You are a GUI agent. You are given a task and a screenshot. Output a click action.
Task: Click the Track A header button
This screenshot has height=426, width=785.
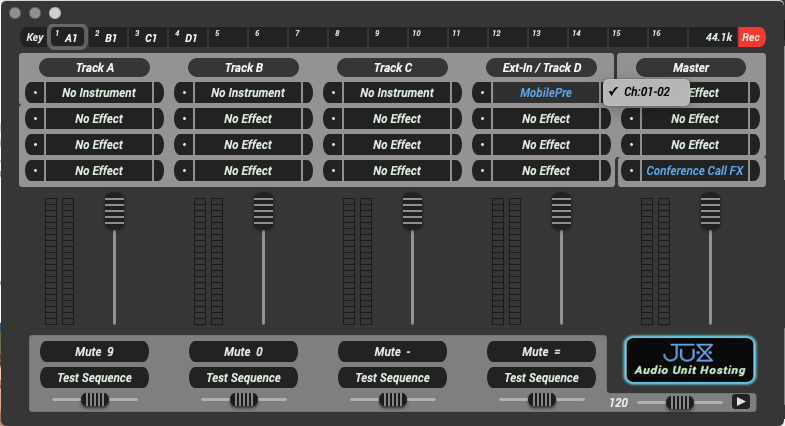94,68
